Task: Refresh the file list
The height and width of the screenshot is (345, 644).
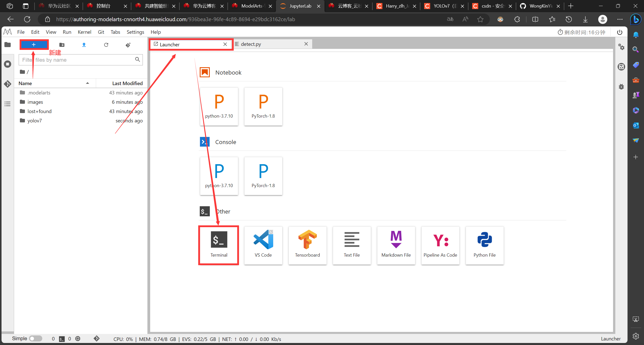Action: coord(106,45)
